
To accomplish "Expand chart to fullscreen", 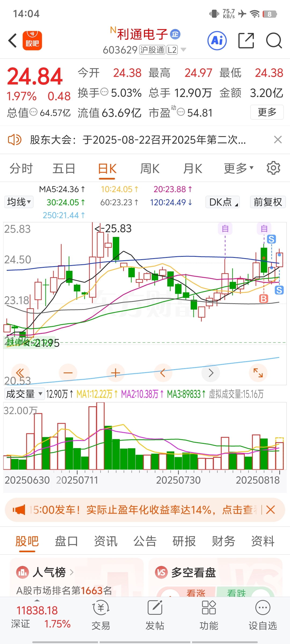I will 258,373.
